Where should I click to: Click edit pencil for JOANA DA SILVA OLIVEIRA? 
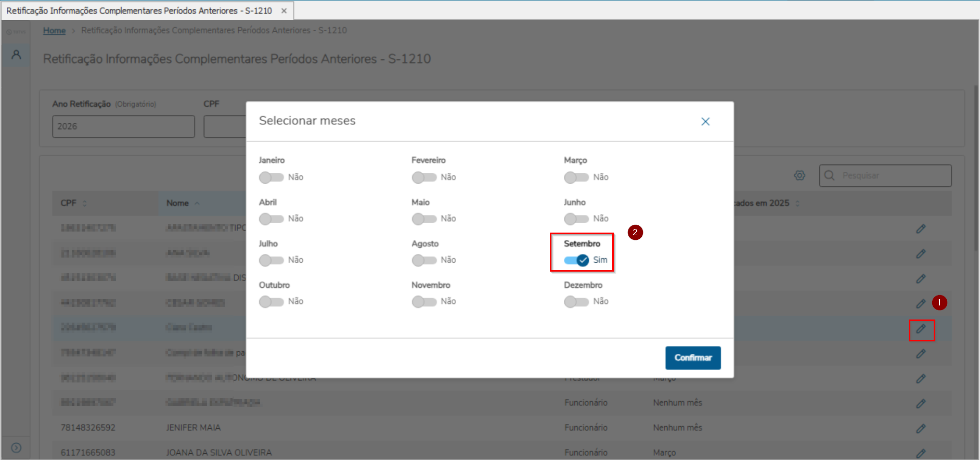(x=921, y=453)
